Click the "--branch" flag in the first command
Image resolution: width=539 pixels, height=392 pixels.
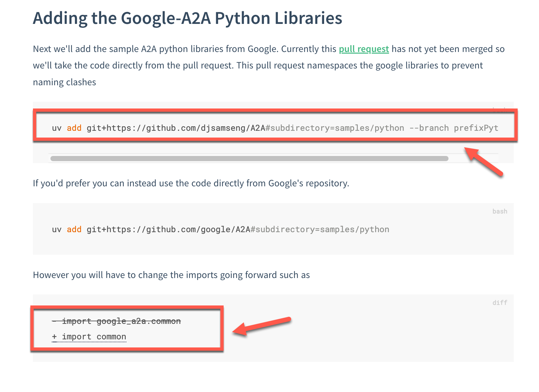tap(429, 128)
